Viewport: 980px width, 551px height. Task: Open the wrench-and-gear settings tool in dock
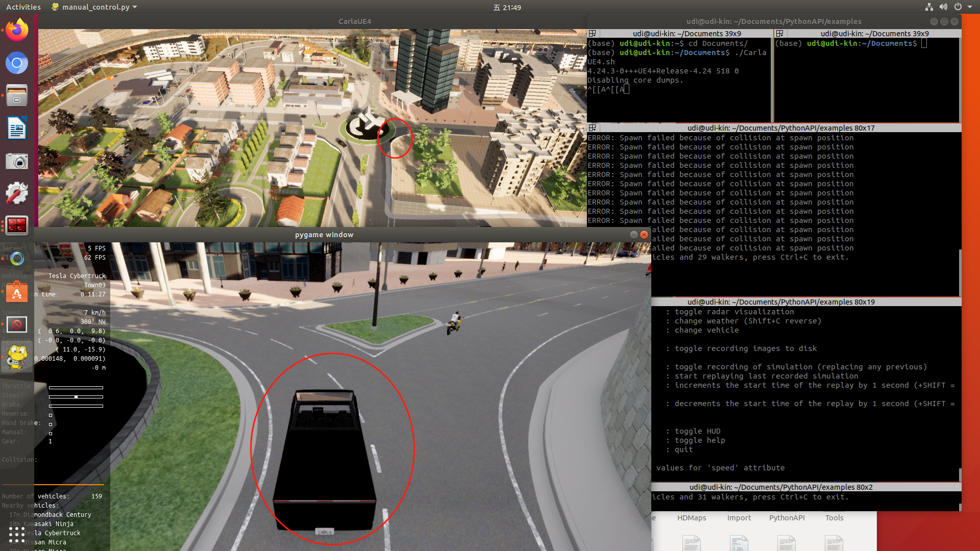click(17, 193)
